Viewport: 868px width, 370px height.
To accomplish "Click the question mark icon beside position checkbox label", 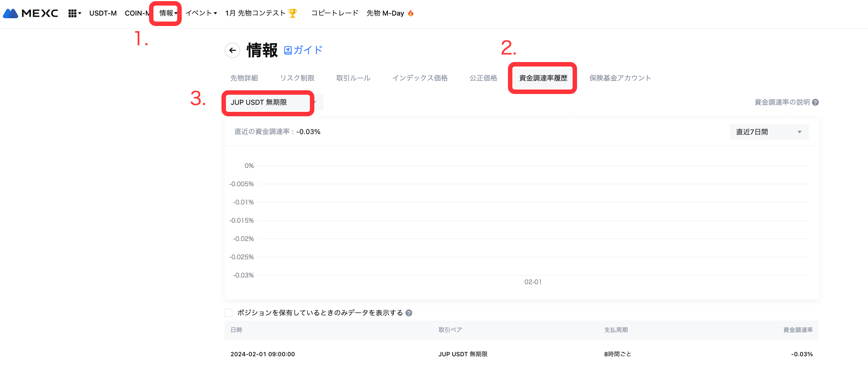I will pos(409,313).
